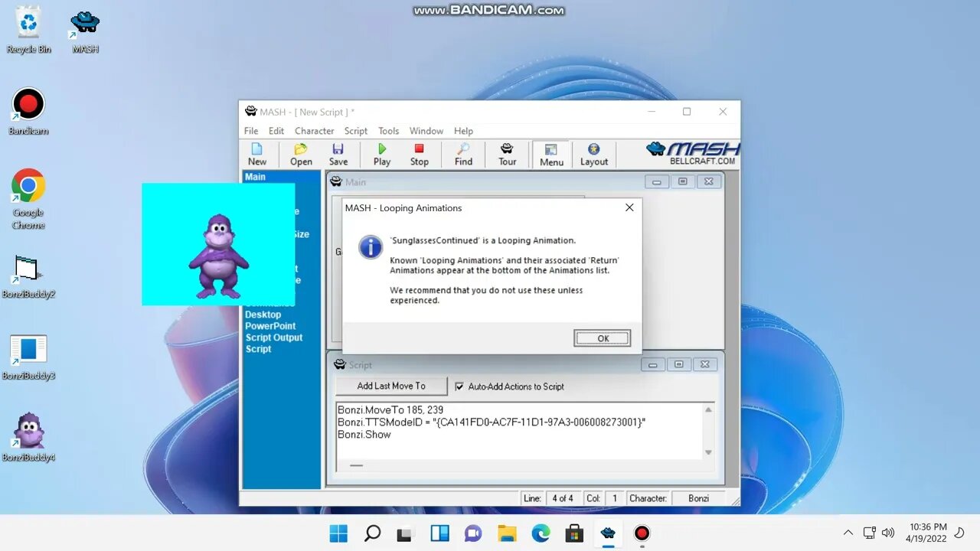The image size is (980, 551).
Task: Close the Looping Animations dialog
Action: (x=629, y=207)
